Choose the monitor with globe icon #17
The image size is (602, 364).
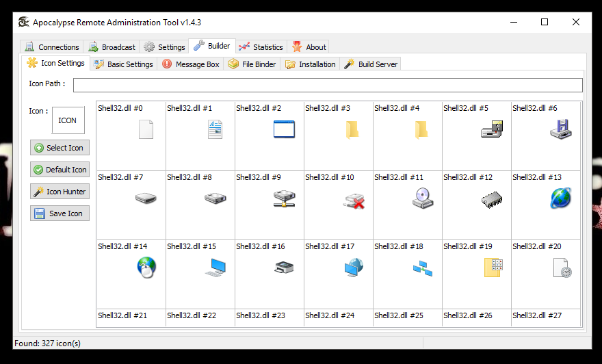click(354, 268)
